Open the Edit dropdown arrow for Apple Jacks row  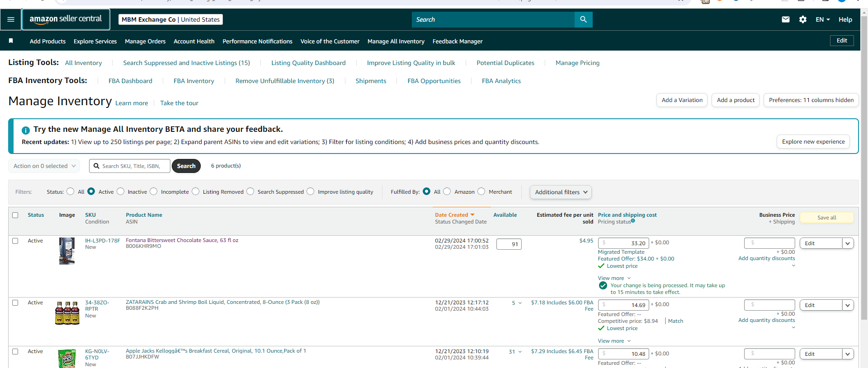tap(848, 354)
